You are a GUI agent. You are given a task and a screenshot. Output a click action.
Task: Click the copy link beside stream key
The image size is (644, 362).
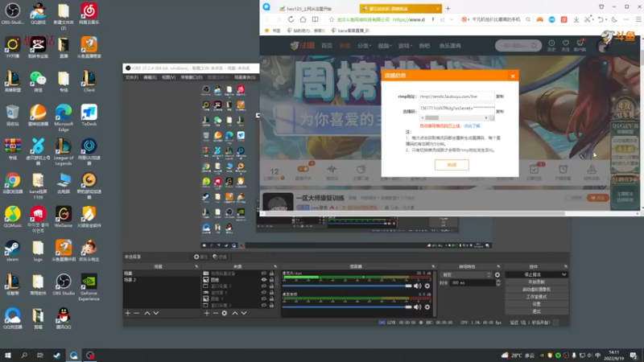pos(500,111)
